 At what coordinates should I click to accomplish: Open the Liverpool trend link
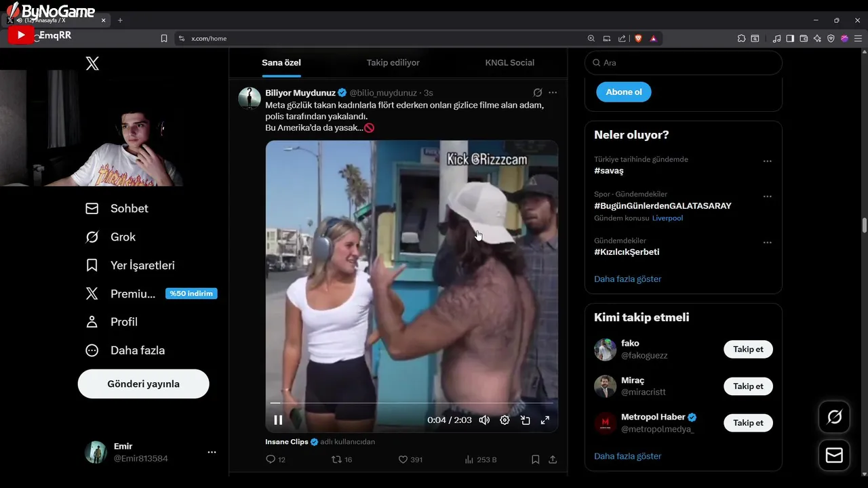[667, 218]
